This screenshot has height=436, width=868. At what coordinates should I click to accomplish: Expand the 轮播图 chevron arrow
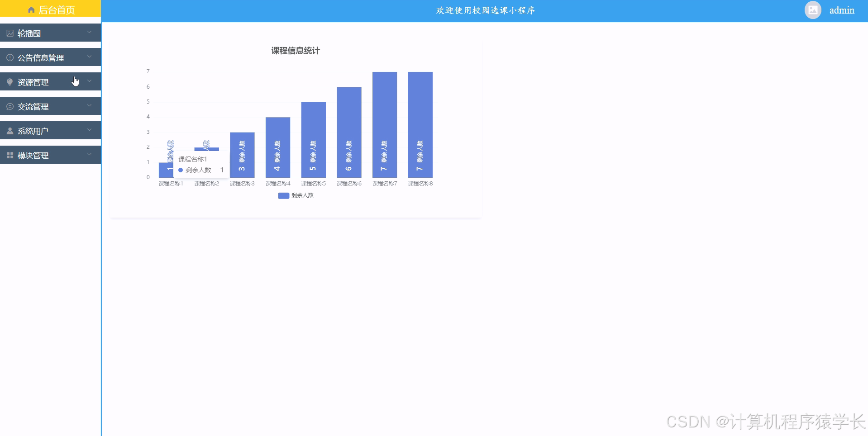point(89,32)
